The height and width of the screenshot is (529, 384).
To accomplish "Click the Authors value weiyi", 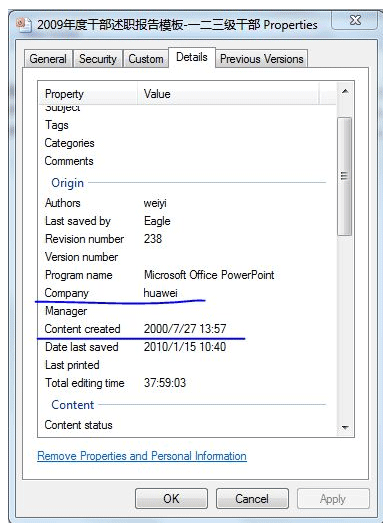I will [x=155, y=203].
